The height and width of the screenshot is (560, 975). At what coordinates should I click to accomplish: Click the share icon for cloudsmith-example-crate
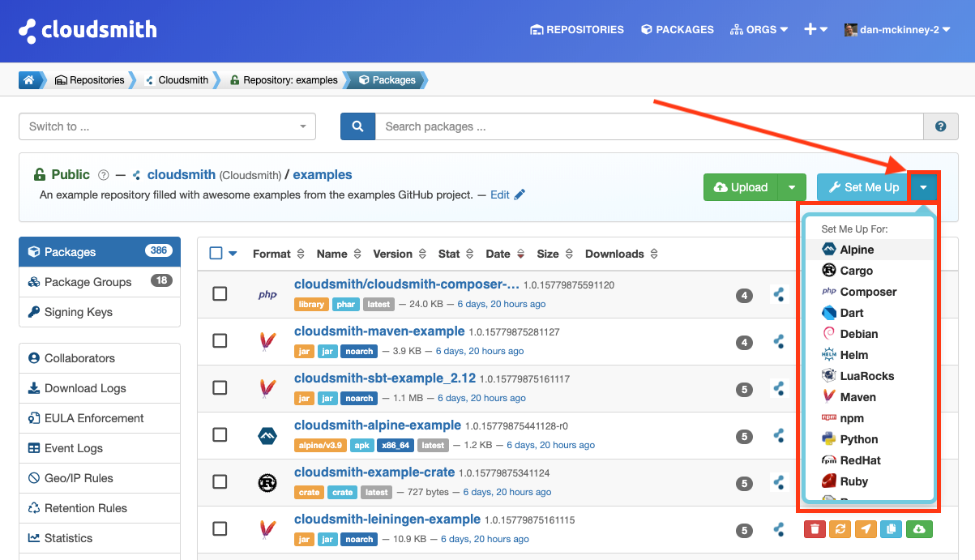pyautogui.click(x=779, y=482)
